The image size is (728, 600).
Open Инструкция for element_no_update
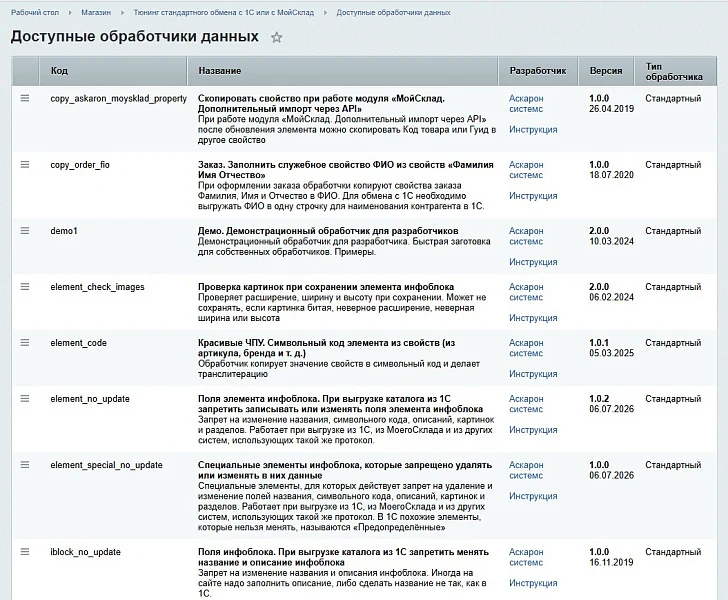pyautogui.click(x=533, y=430)
